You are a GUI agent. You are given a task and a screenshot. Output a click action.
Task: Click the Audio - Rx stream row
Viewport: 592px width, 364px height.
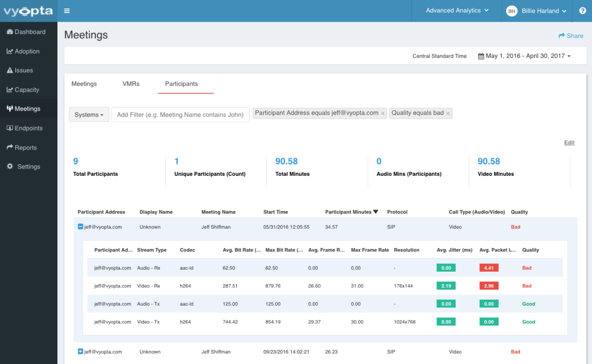point(325,268)
